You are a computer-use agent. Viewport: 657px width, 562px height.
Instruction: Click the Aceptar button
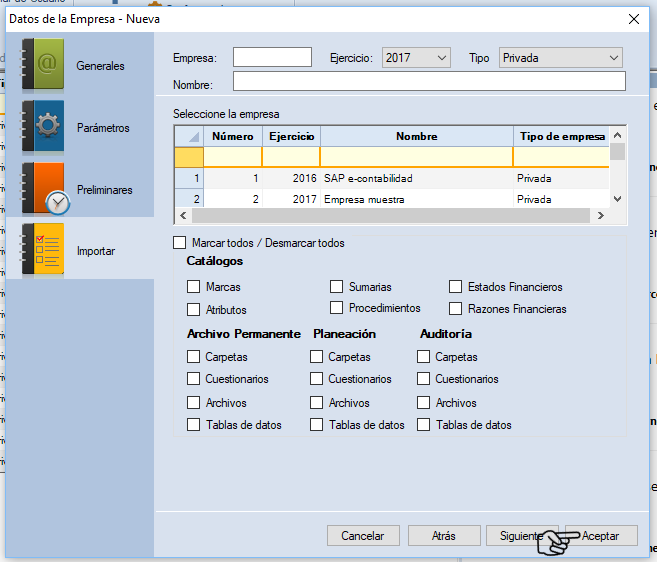pyautogui.click(x=600, y=536)
